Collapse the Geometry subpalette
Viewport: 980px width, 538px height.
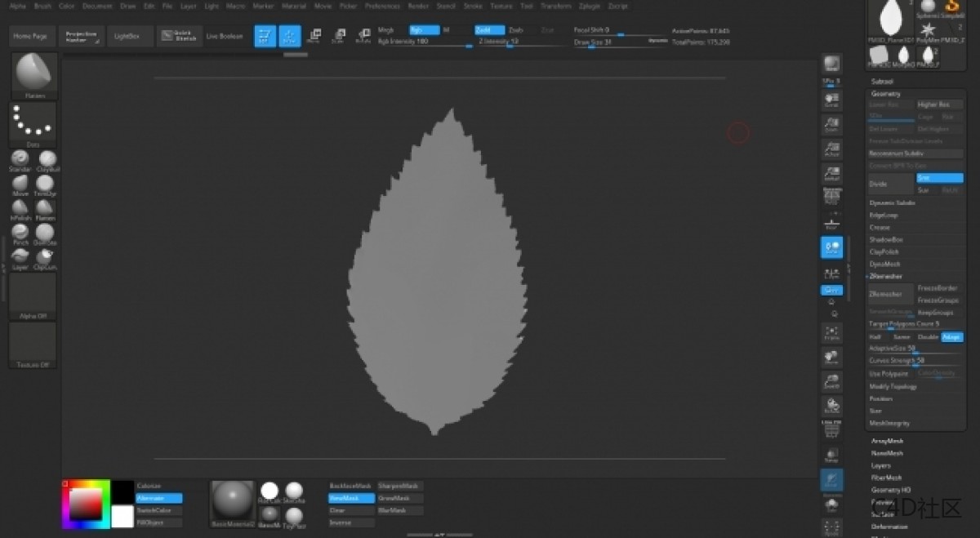(x=886, y=94)
